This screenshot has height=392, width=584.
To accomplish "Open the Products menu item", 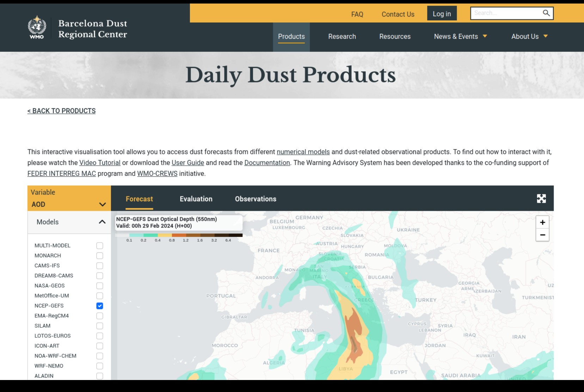I will (x=291, y=37).
